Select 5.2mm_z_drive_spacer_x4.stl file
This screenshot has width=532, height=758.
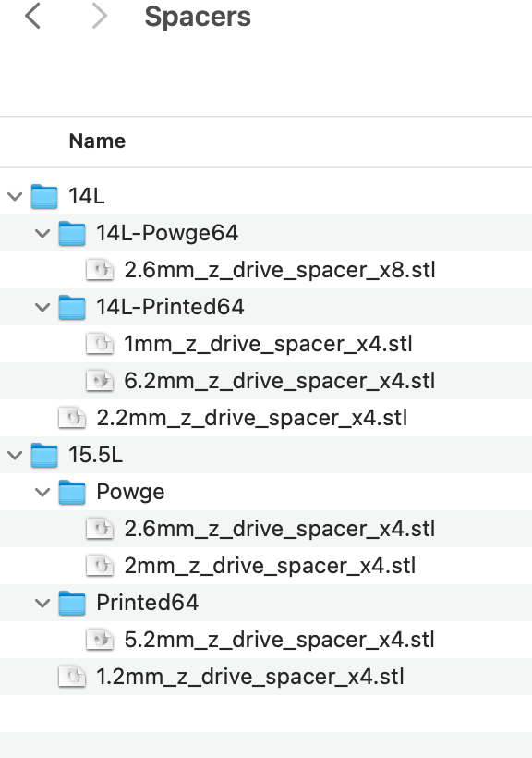coord(266,640)
